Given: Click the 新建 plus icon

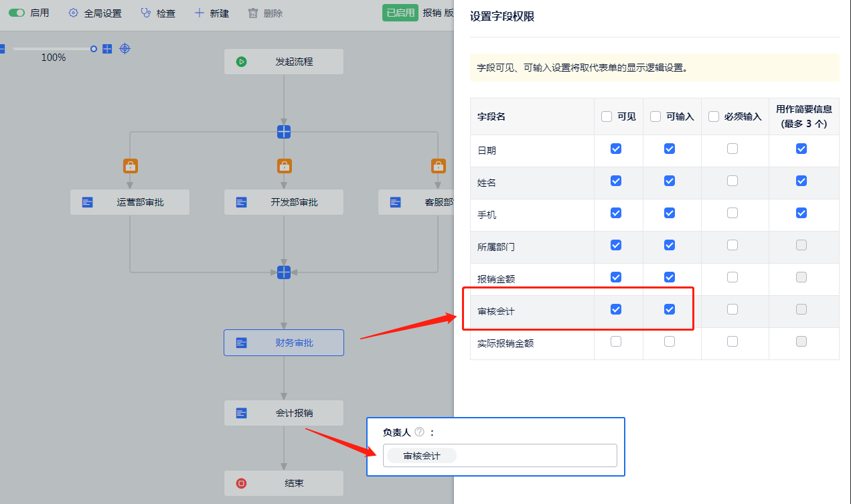Looking at the screenshot, I should pos(199,13).
